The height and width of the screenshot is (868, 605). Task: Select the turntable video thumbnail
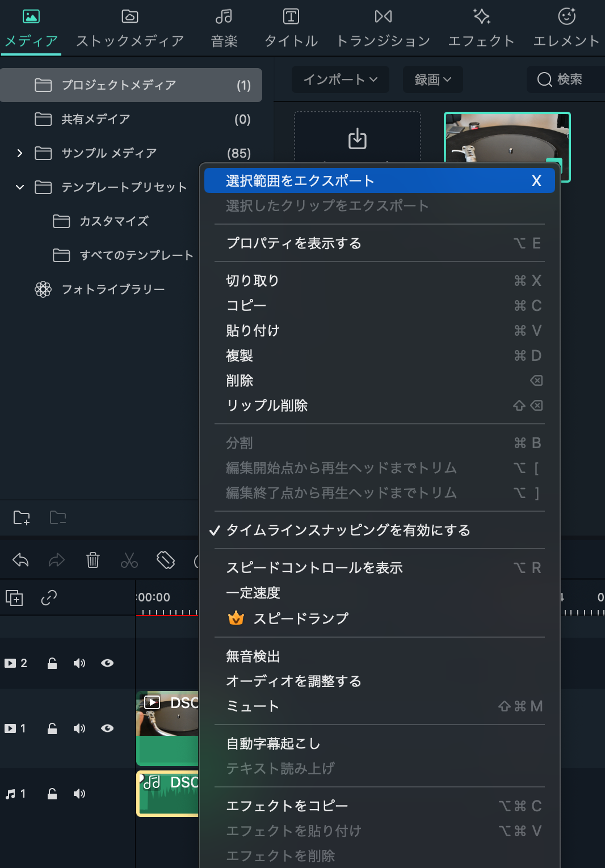click(507, 146)
